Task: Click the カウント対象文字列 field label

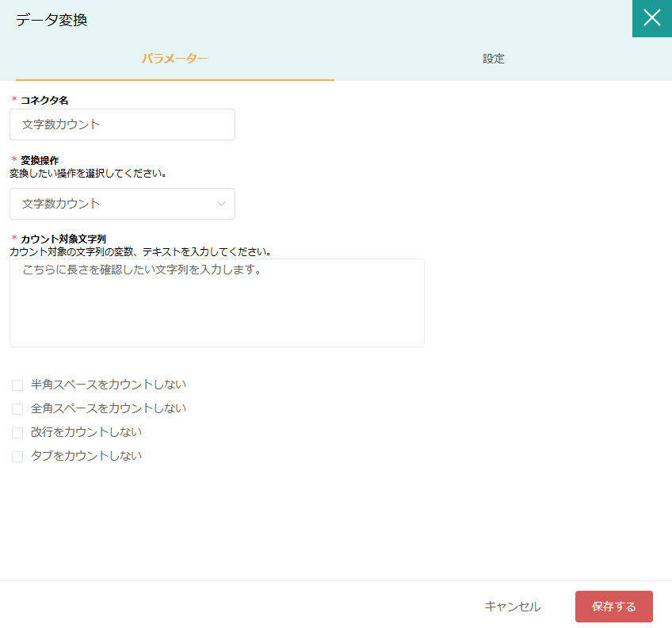Action: coord(63,239)
